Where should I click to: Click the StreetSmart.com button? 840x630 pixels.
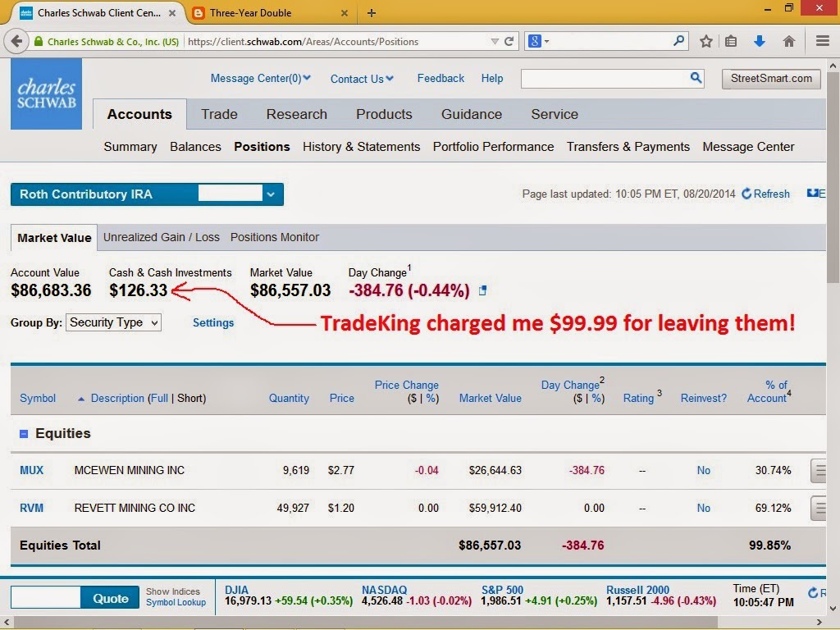point(771,79)
